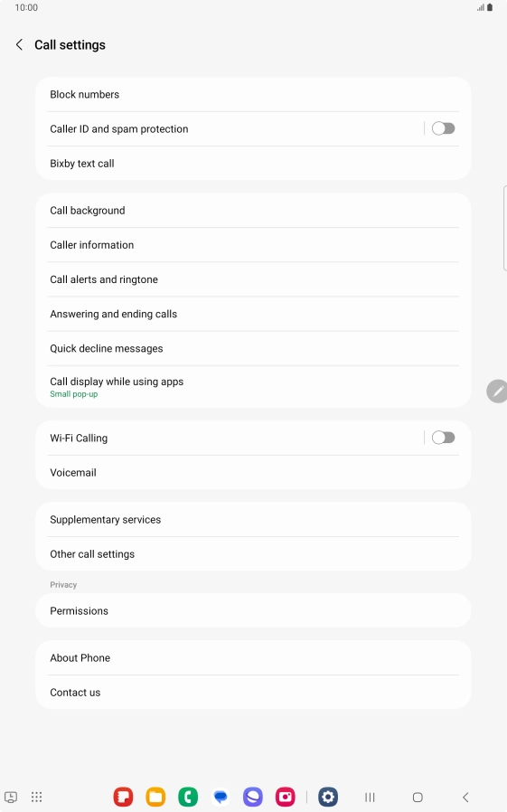Image resolution: width=507 pixels, height=812 pixels.
Task: Launch the purple Samsung Internet browser
Action: 253,797
